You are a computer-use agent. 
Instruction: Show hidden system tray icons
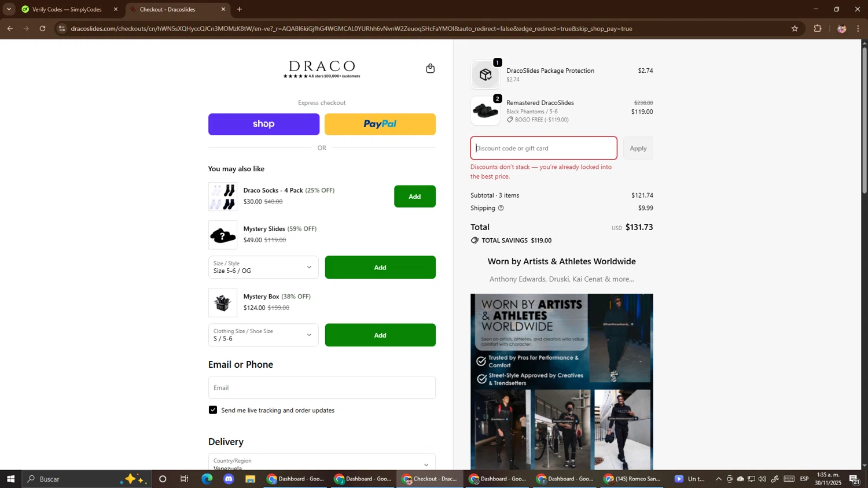(x=719, y=479)
